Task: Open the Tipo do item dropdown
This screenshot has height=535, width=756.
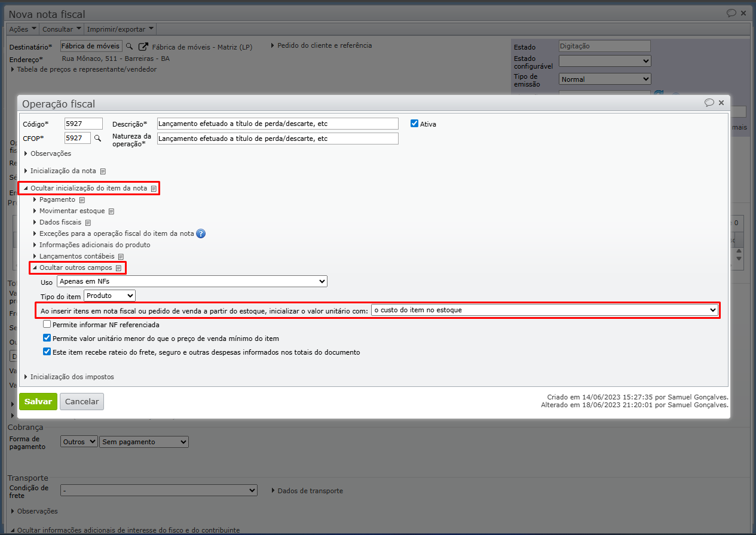Action: pos(110,296)
